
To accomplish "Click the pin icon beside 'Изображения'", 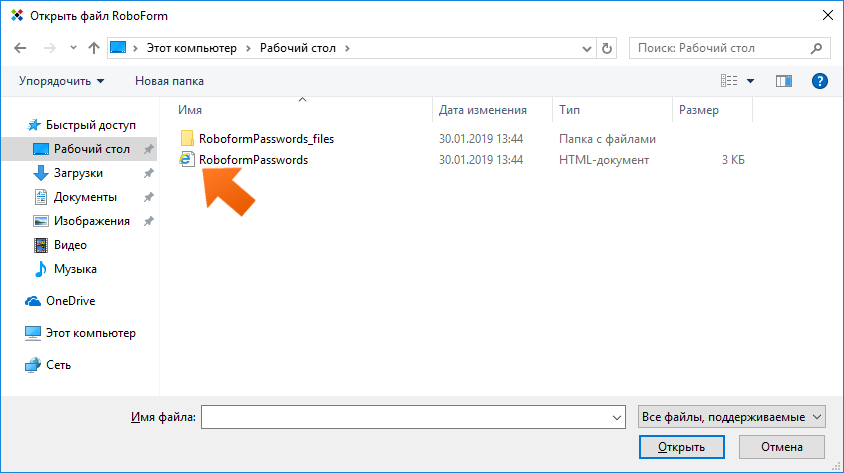I will click(x=149, y=221).
